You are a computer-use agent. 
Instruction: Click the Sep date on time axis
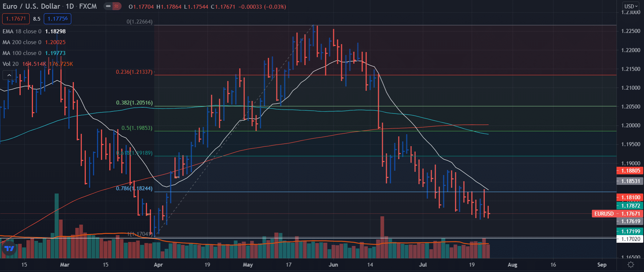click(602, 265)
